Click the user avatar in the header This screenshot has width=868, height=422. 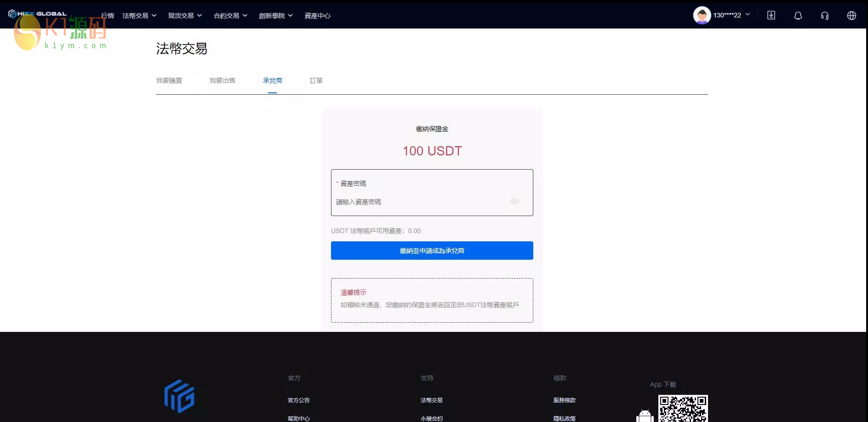pyautogui.click(x=702, y=15)
